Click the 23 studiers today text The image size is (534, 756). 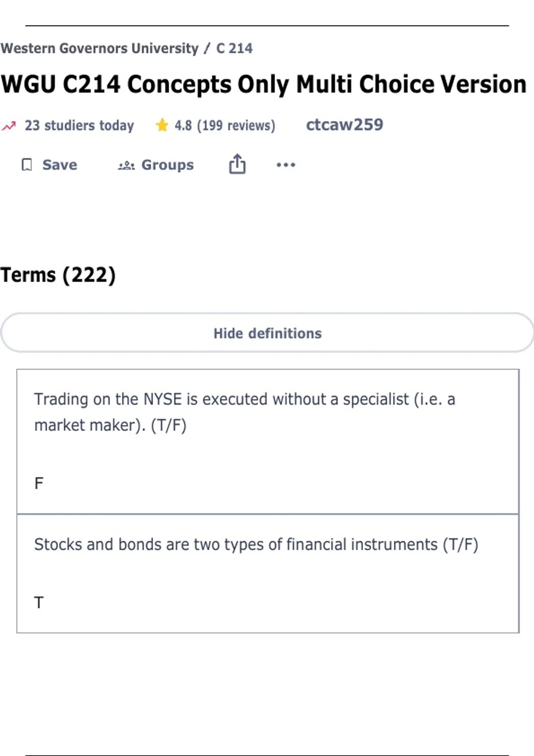tap(79, 125)
